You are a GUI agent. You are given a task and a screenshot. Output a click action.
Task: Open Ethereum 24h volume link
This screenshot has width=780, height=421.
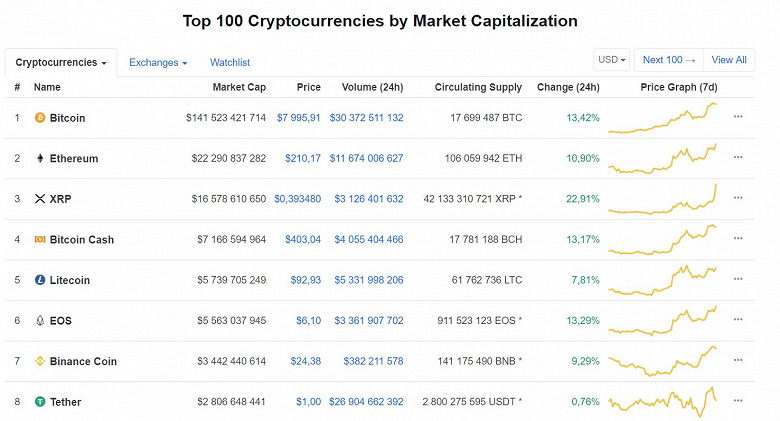[x=366, y=159]
